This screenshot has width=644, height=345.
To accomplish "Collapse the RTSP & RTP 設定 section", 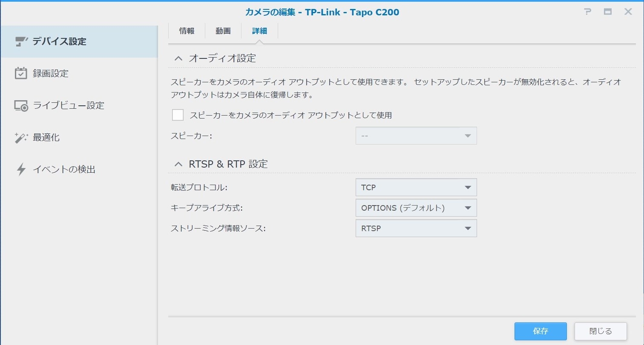I will click(178, 164).
